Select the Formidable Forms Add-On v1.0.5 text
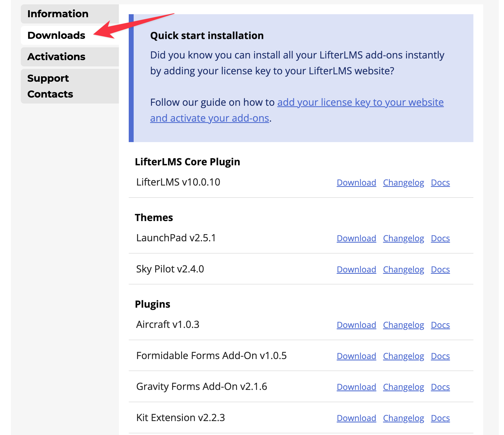This screenshot has width=504, height=435. coord(212,356)
